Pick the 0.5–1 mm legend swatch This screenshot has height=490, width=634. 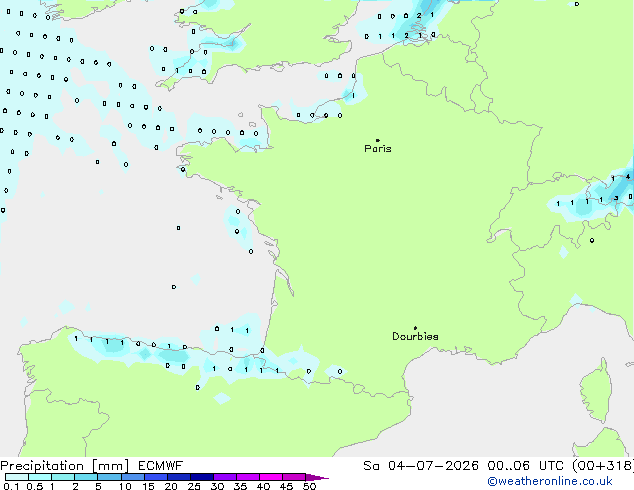tap(40, 477)
